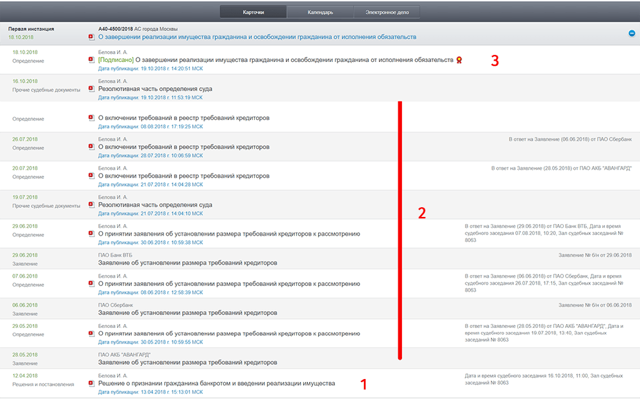Open the blue header link О завершении реализации имущества
Screen dimensions: 640x399
click(257, 37)
